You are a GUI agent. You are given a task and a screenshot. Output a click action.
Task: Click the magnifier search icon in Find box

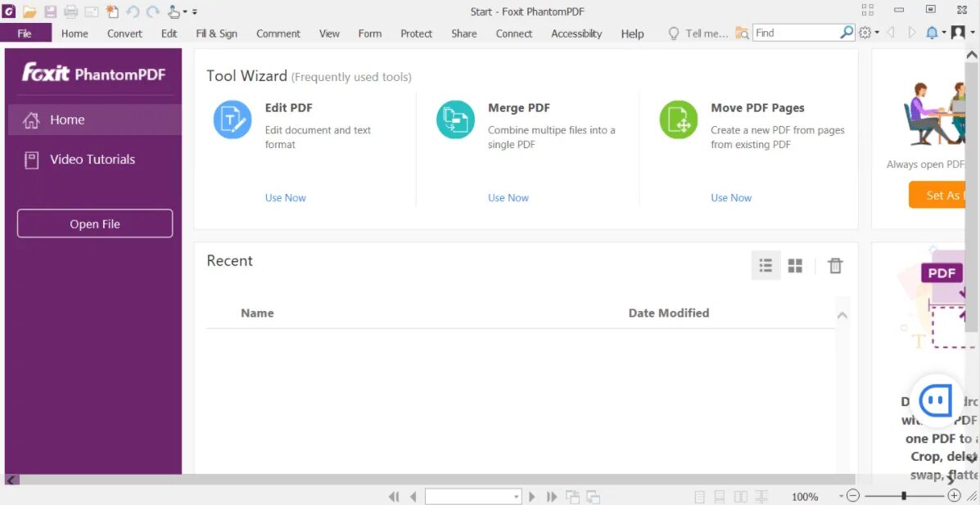[847, 32]
